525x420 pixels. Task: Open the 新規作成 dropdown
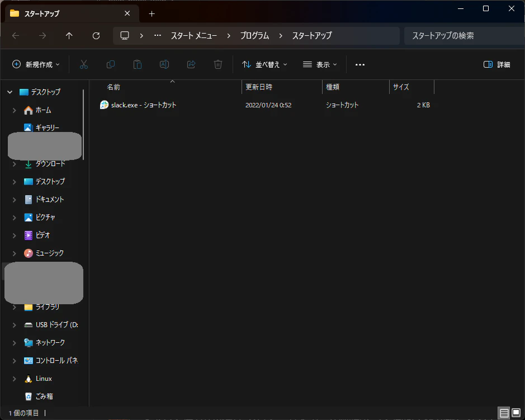click(36, 64)
